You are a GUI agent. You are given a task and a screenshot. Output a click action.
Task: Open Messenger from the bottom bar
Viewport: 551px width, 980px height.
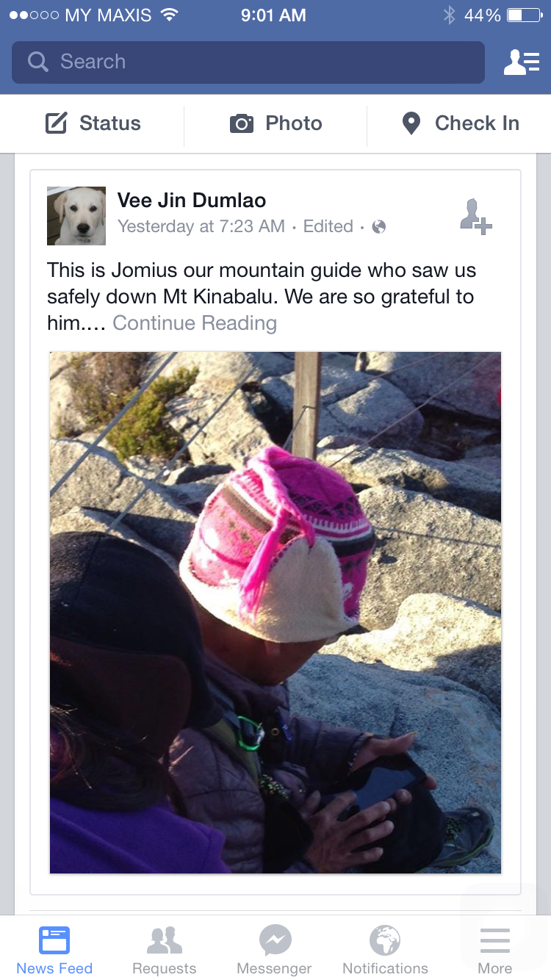(x=275, y=949)
